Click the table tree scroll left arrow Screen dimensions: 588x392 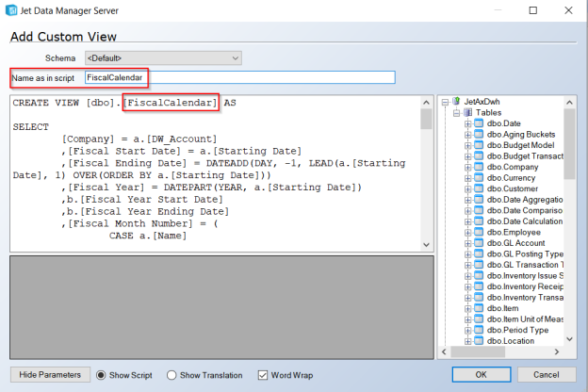click(445, 351)
